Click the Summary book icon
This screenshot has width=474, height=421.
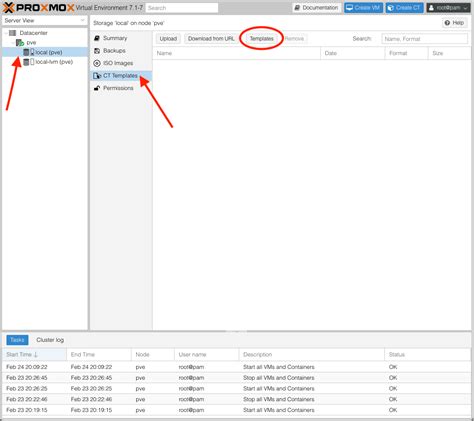coord(97,38)
